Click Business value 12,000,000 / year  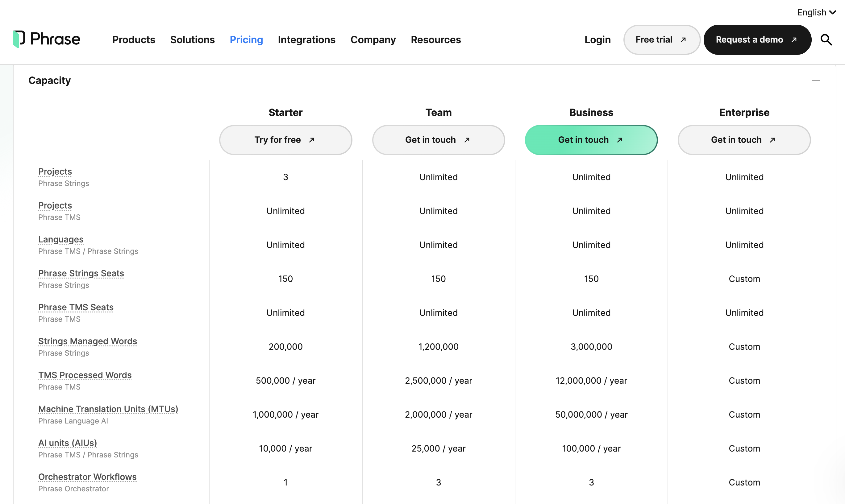tap(591, 381)
